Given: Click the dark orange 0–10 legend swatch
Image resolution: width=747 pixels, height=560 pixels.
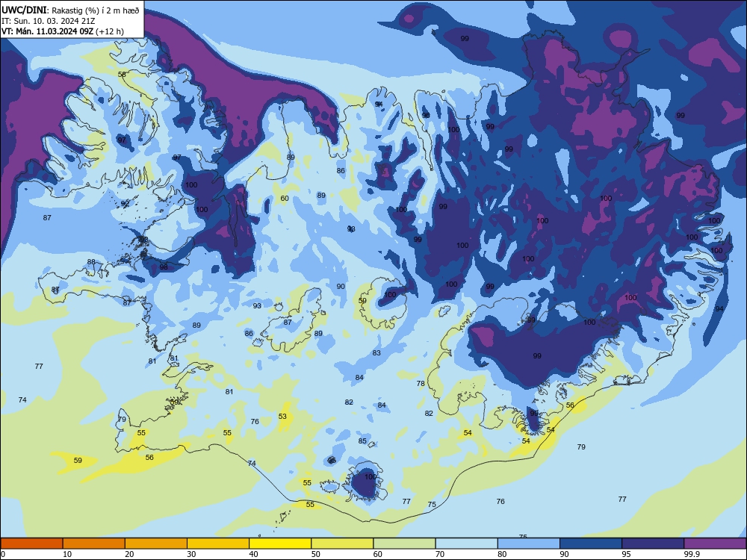Looking at the screenshot, I should coord(31,544).
